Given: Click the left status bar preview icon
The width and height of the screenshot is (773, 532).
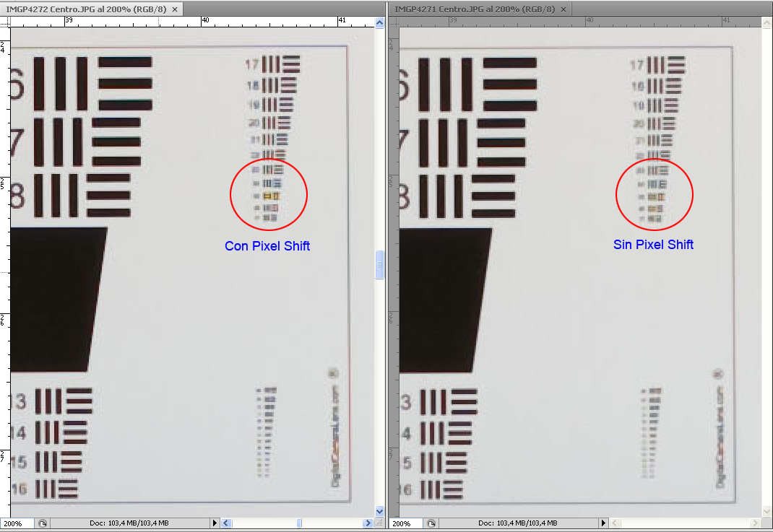Looking at the screenshot, I should [43, 523].
